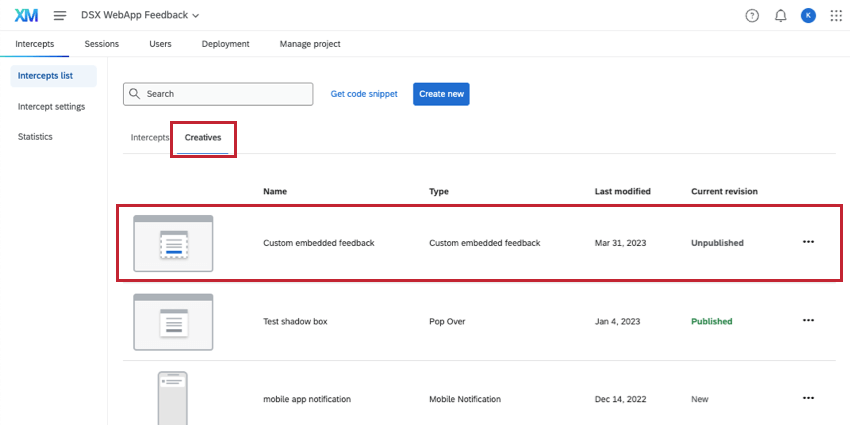The image size is (850, 425).
Task: Open the help question mark icon
Action: pyautogui.click(x=752, y=16)
